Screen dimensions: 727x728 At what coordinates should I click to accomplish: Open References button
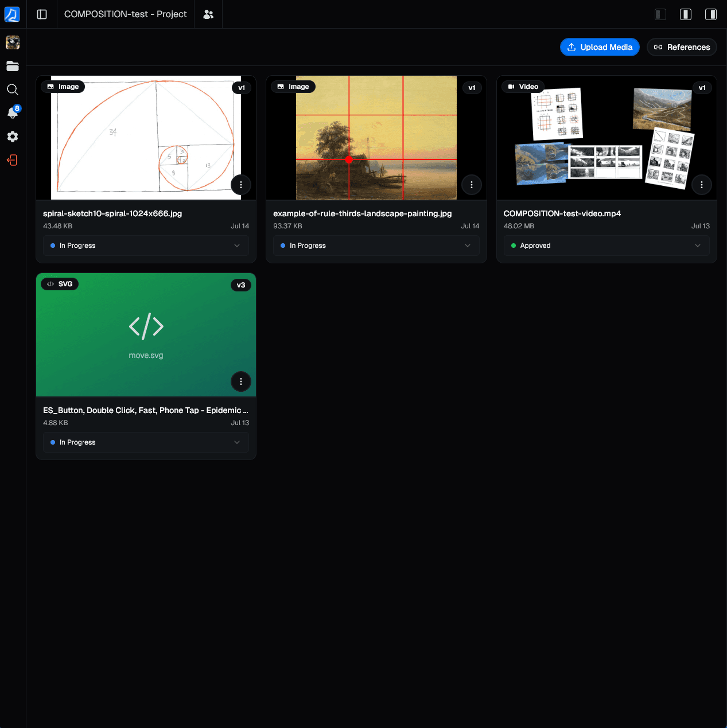click(682, 47)
